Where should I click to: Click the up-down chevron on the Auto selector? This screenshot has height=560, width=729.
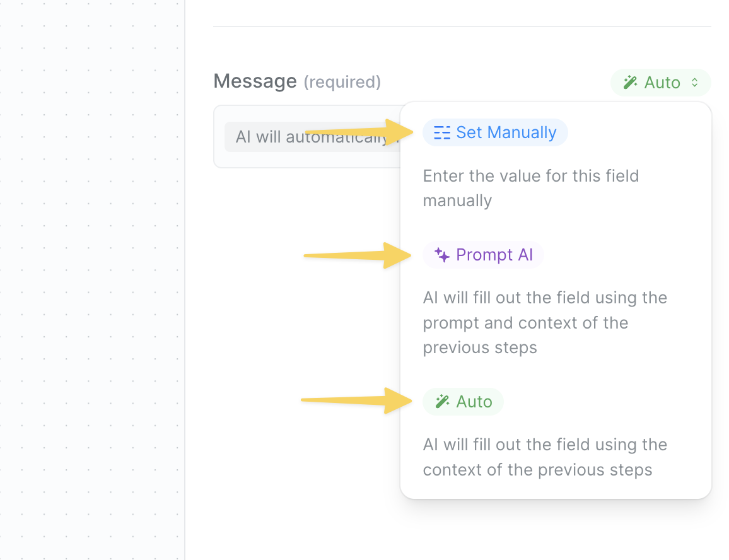pyautogui.click(x=695, y=83)
